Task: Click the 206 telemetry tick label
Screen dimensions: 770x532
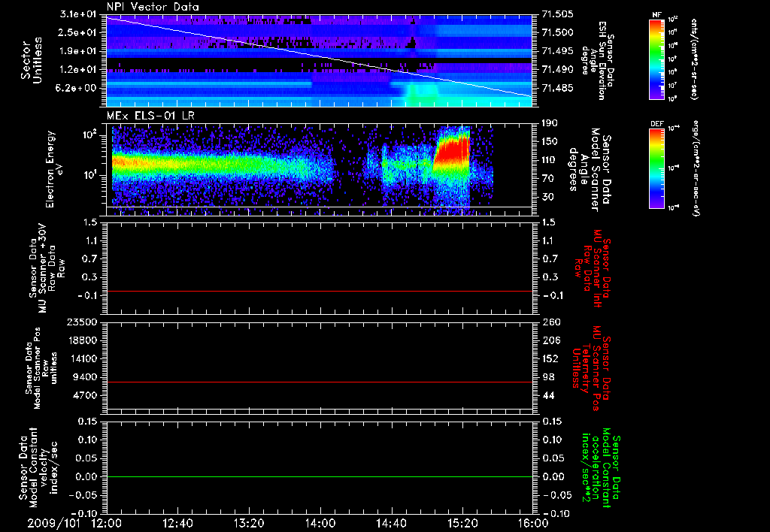Action: [550, 340]
